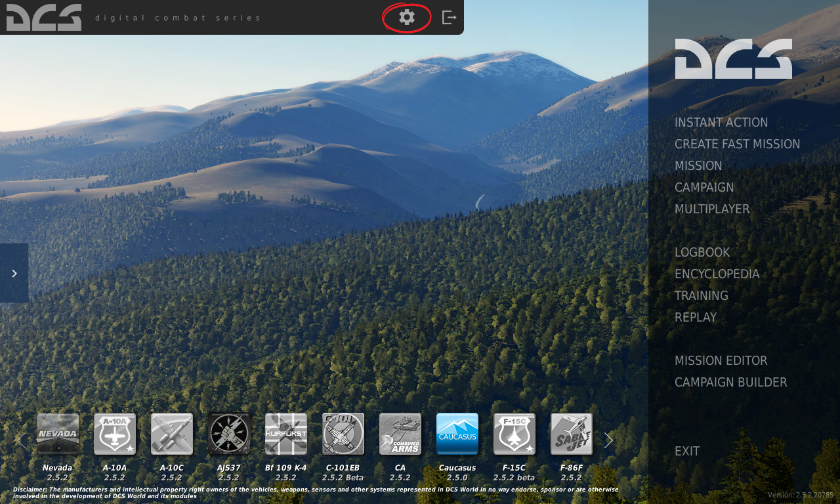Expand the left side panel arrow

click(x=14, y=273)
